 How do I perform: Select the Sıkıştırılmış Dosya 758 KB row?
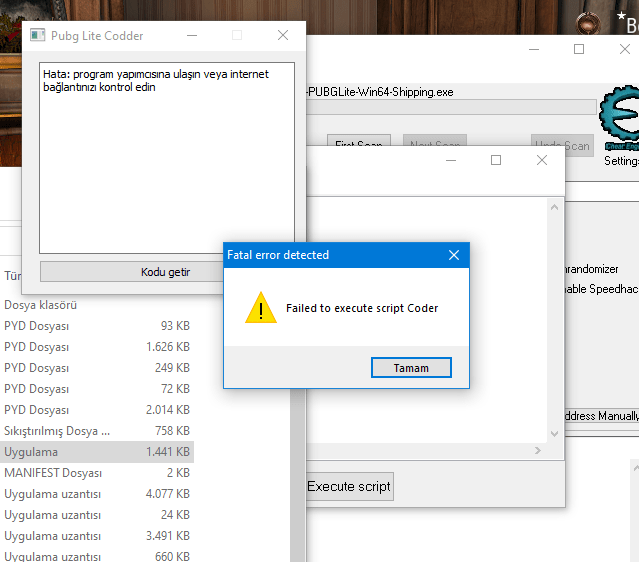(x=97, y=431)
